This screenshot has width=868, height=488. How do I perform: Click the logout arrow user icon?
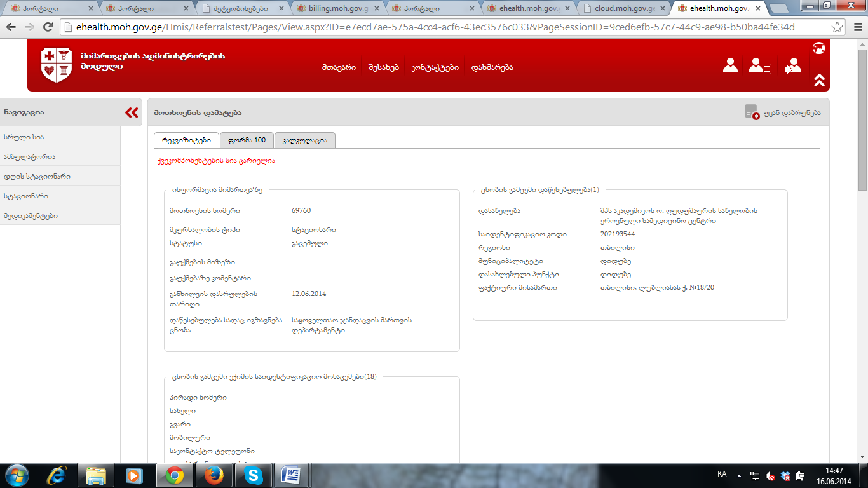(792, 66)
